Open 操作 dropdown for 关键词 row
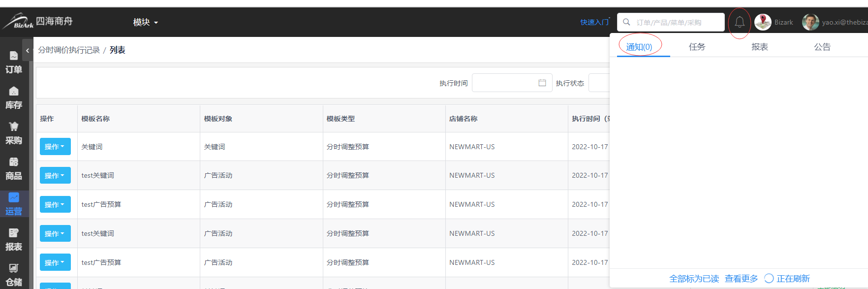 pyautogui.click(x=55, y=147)
